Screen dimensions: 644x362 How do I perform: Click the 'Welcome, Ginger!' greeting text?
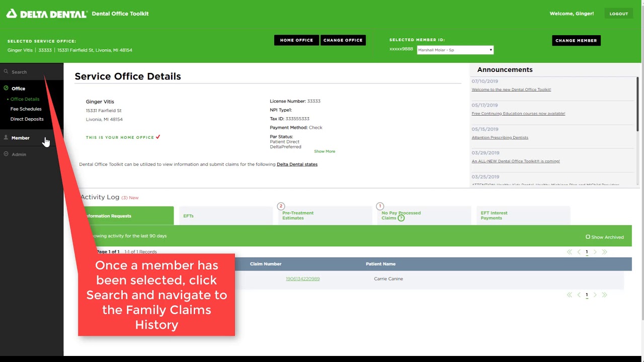coord(572,14)
